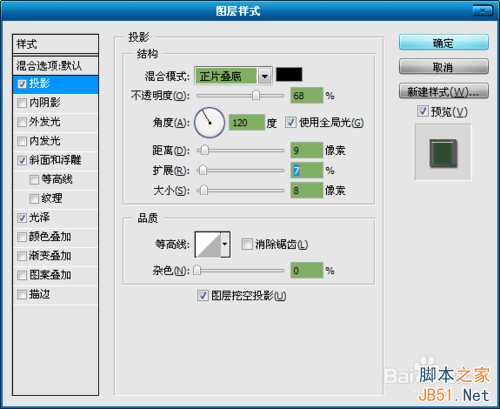500x409 pixels.
Task: Click the 等高线 contour thumbnail
Action: pos(208,244)
